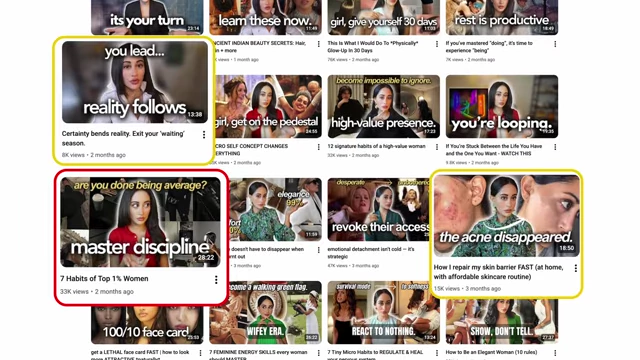640x360 pixels.
Task: Open more options for 'Glow-Up In 30 Days' video
Action: point(437,44)
